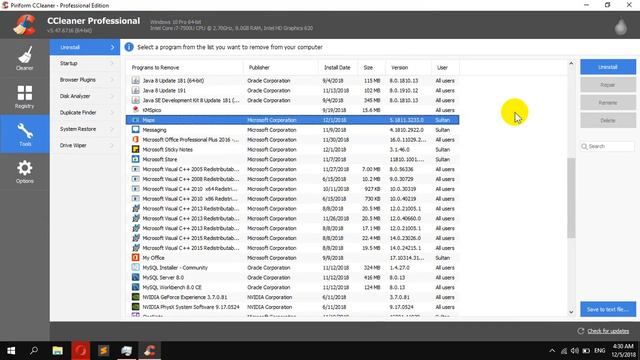Click the My Office icon
Viewport: 640px width, 360px height.
click(x=136, y=258)
